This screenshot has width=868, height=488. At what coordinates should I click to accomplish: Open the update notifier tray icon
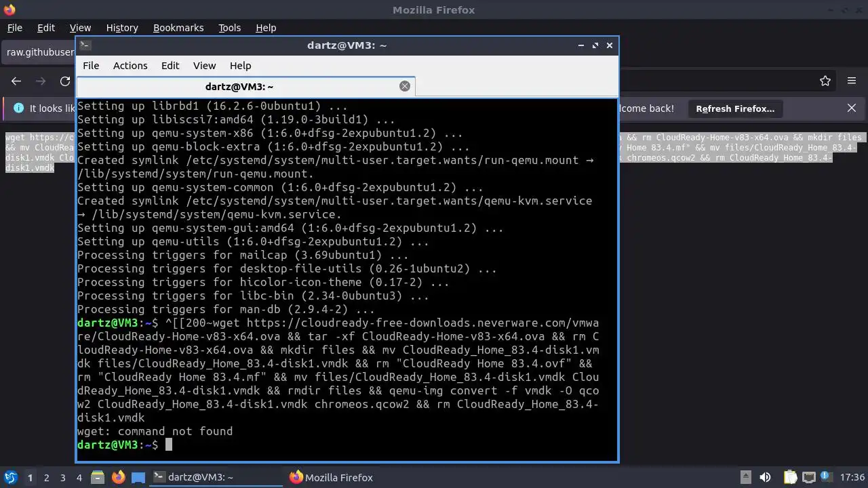pyautogui.click(x=827, y=478)
